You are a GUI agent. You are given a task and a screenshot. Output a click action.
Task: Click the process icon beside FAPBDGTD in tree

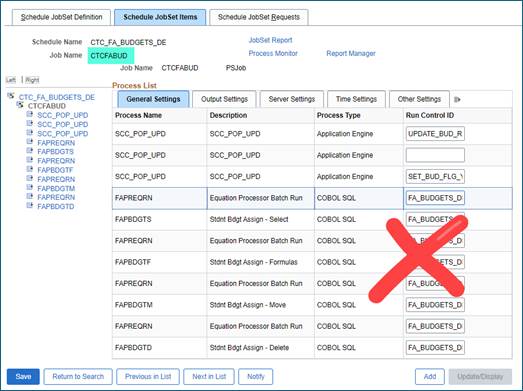point(30,206)
